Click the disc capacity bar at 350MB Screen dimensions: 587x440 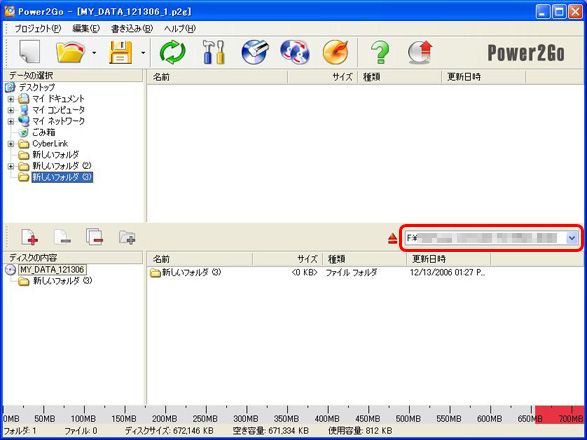[287, 415]
